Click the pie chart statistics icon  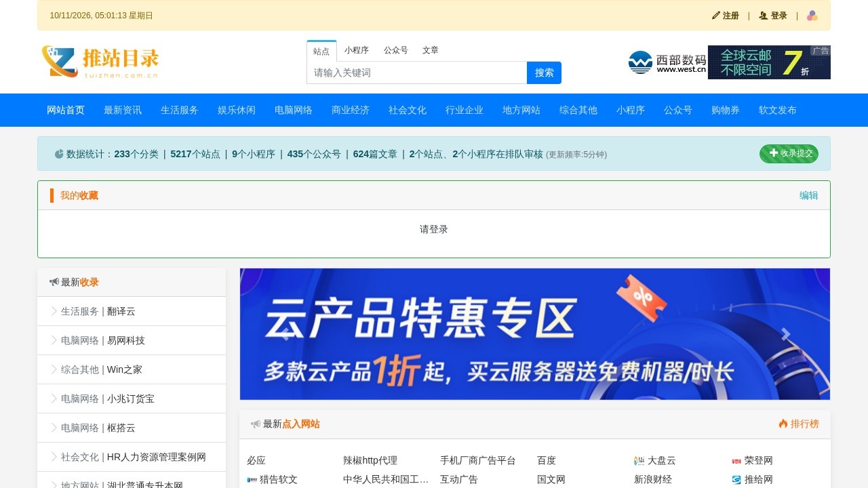click(x=59, y=154)
